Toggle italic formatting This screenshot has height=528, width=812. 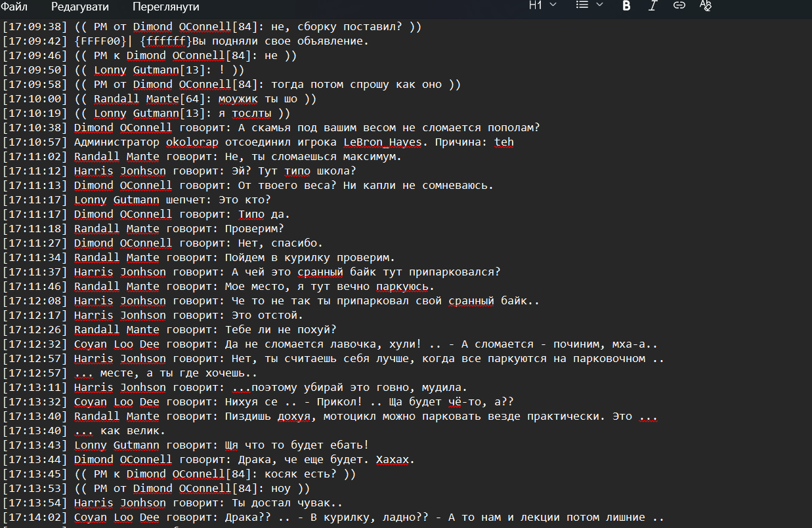pos(652,6)
